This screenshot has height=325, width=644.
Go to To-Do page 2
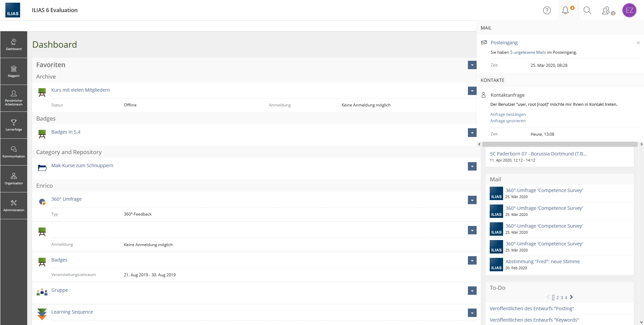557,298
